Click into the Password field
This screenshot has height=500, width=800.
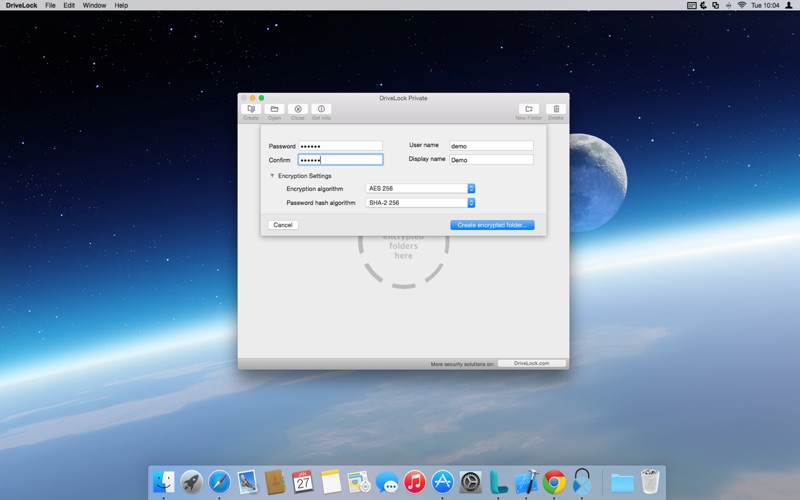tap(340, 146)
